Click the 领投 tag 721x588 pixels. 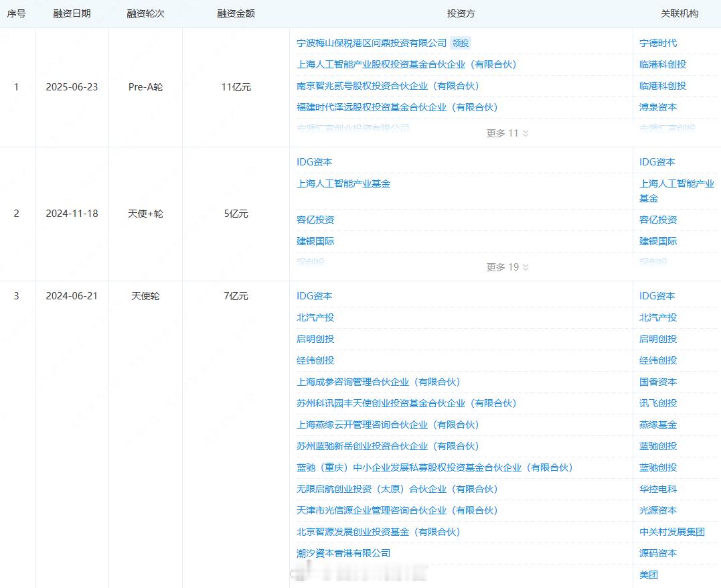point(461,44)
